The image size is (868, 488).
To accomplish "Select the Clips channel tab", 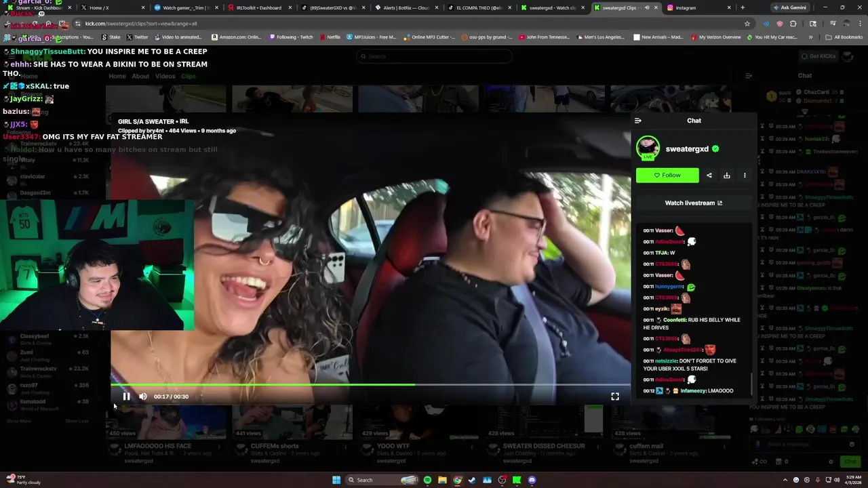I will [x=189, y=76].
